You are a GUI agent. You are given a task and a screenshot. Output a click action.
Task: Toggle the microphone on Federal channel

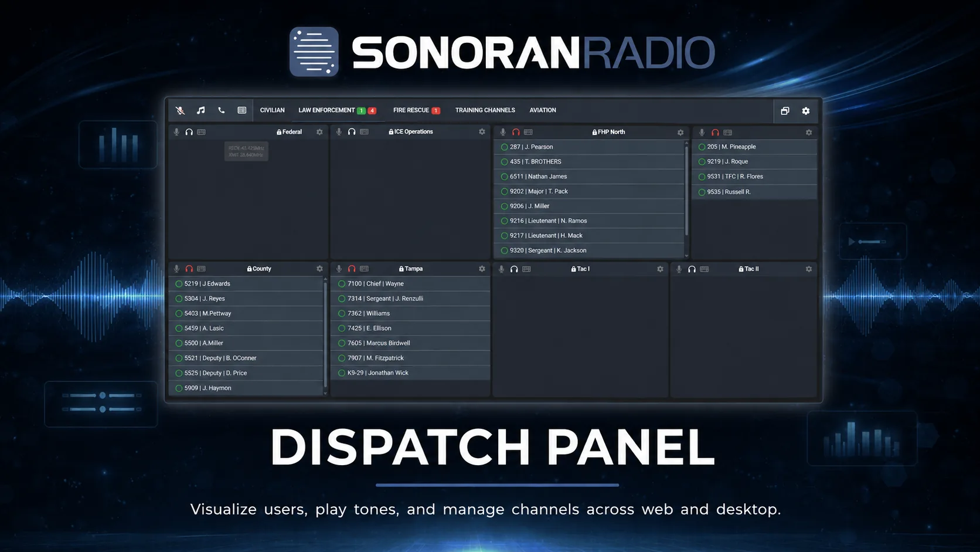point(176,132)
